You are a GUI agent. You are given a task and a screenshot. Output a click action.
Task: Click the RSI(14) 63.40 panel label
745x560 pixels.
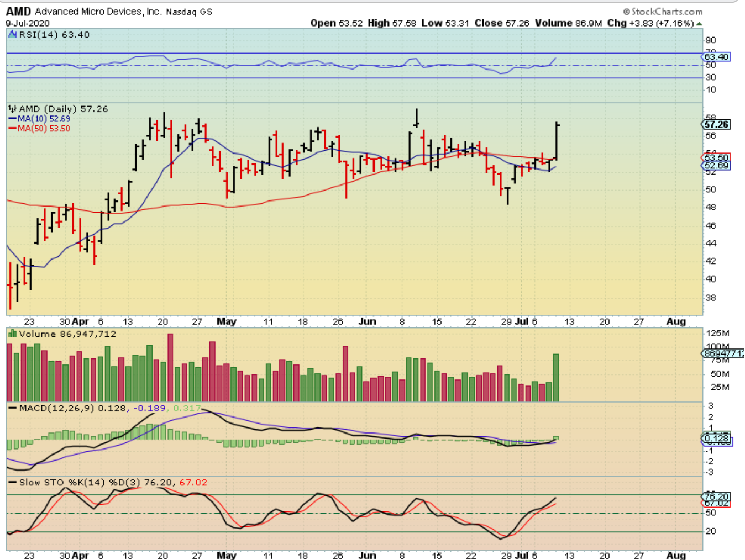(54, 35)
